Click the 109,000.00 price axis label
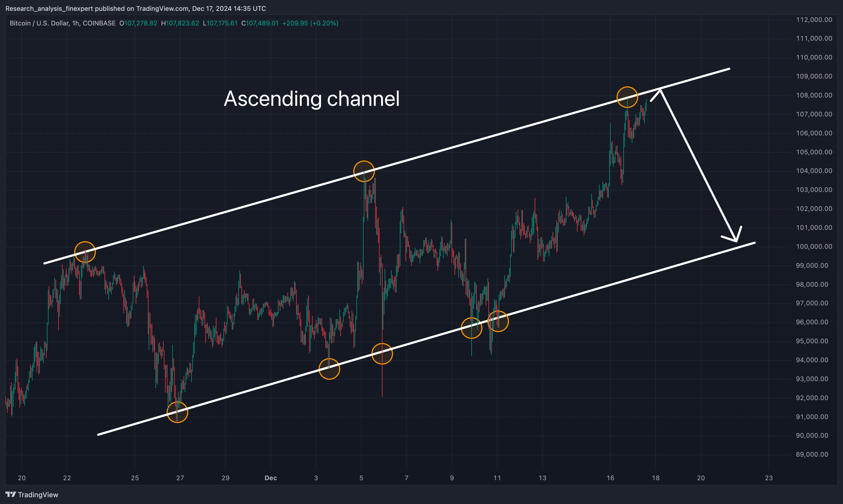 [814, 76]
